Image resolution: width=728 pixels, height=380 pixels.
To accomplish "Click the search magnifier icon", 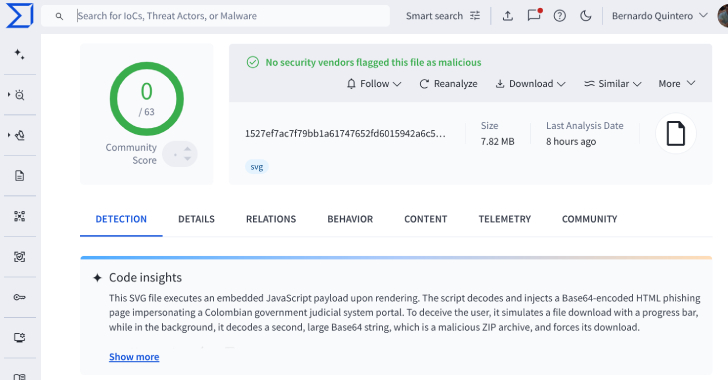I will click(59, 16).
